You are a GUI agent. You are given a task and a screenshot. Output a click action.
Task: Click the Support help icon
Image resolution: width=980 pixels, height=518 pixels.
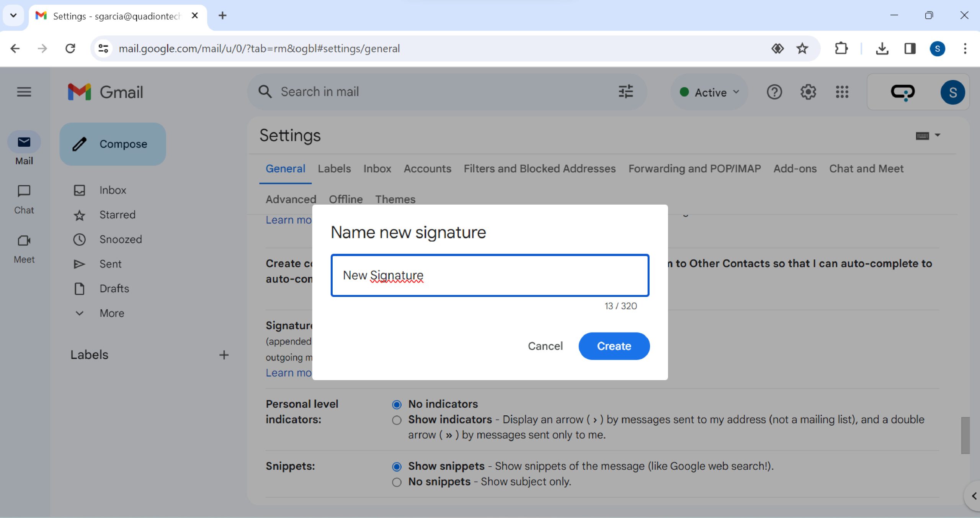774,92
